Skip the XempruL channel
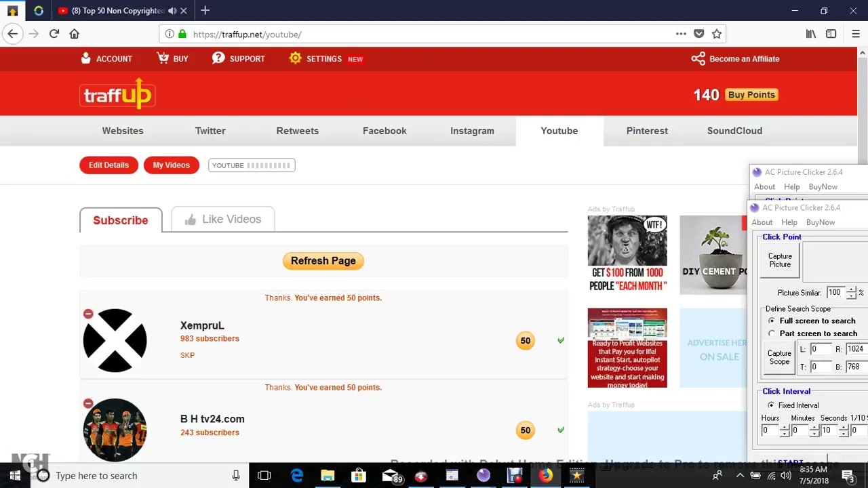 (x=188, y=355)
